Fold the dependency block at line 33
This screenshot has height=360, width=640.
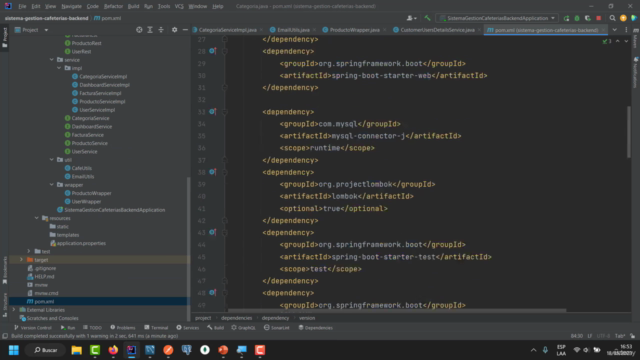pos(224,112)
